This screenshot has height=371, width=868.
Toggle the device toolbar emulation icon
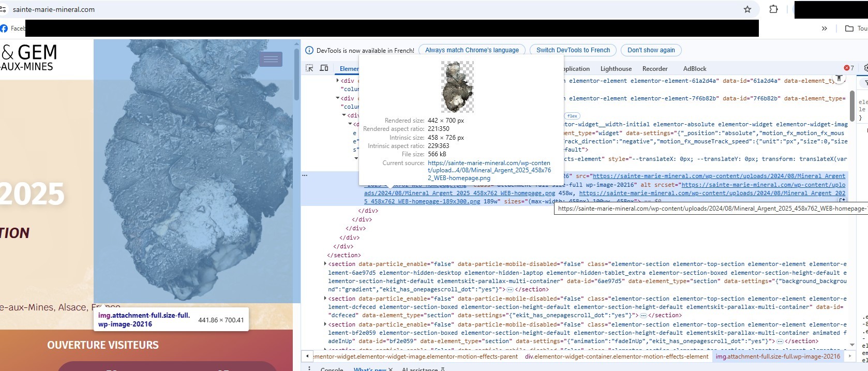(x=324, y=68)
